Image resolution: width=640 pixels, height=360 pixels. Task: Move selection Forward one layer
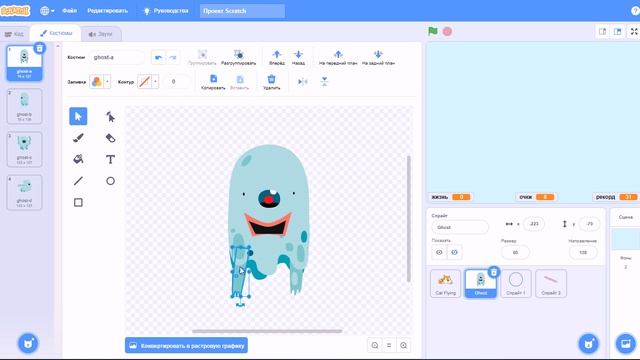tap(277, 54)
